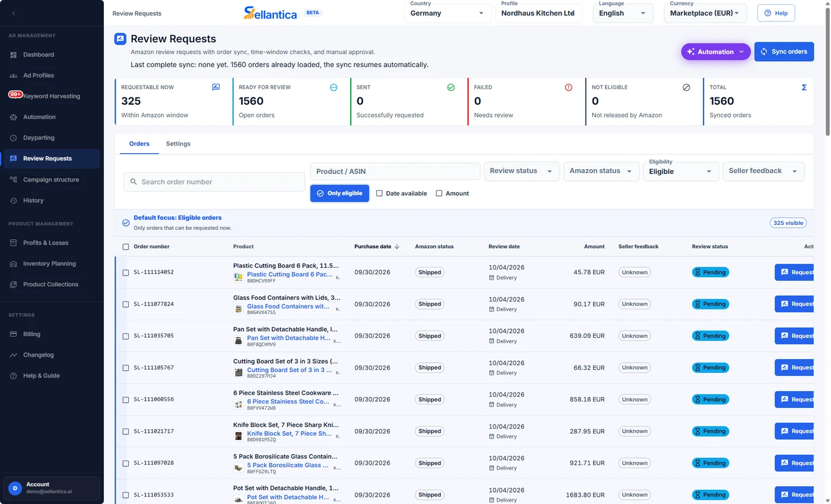The height and width of the screenshot is (504, 831).
Task: Open Inventory Planning page
Action: [x=50, y=264]
